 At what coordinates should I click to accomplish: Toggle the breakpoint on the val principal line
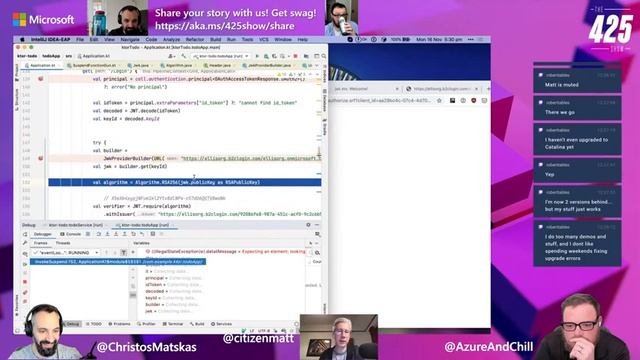(x=41, y=79)
